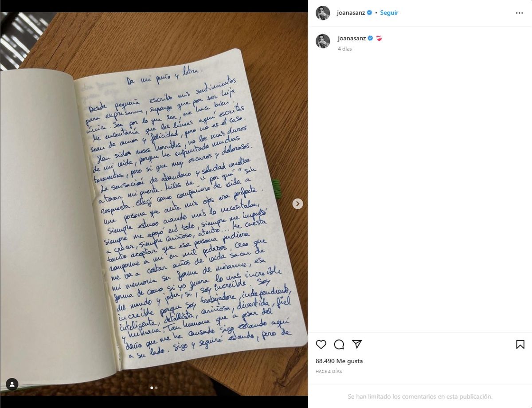Open joanasanz username in caption
This screenshot has width=532, height=408.
[x=352, y=39]
